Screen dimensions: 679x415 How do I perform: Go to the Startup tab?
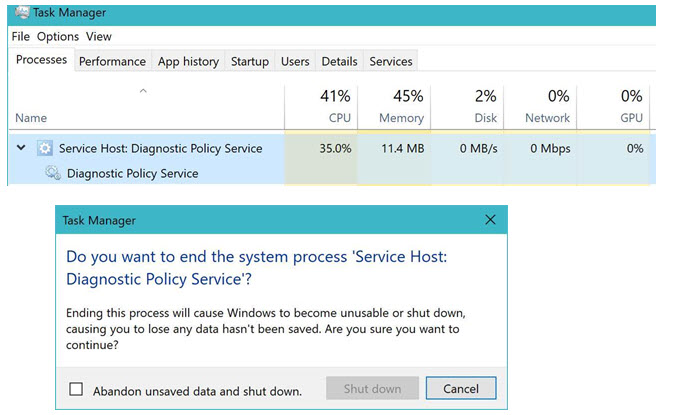(250, 61)
